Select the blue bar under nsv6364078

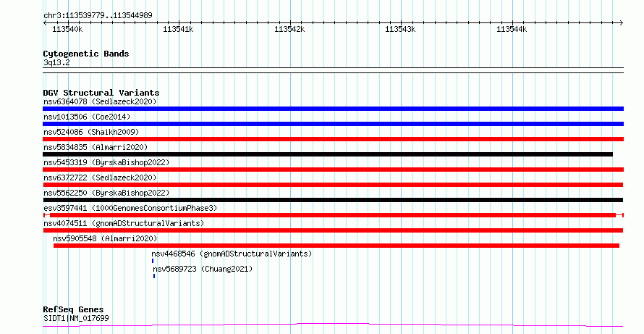tap(333, 109)
